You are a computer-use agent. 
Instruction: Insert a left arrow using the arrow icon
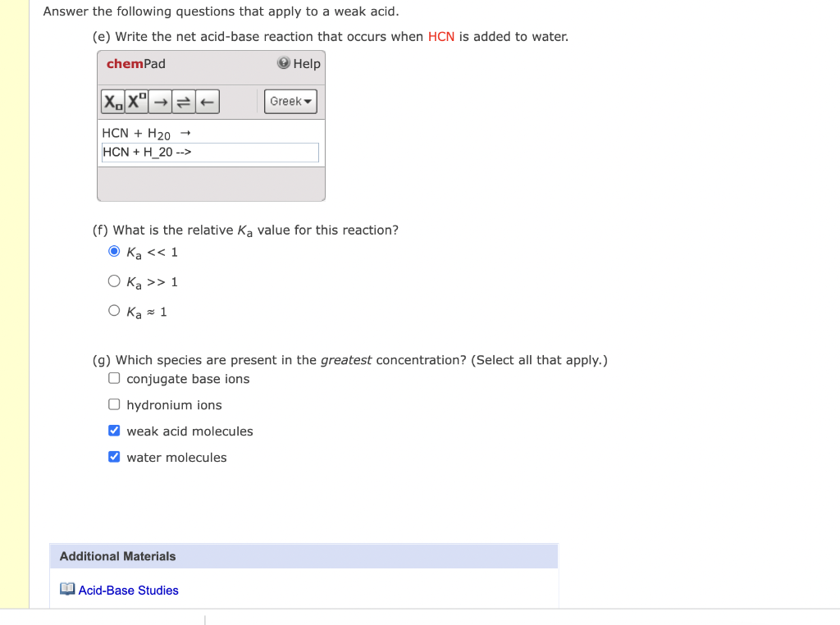tap(205, 102)
